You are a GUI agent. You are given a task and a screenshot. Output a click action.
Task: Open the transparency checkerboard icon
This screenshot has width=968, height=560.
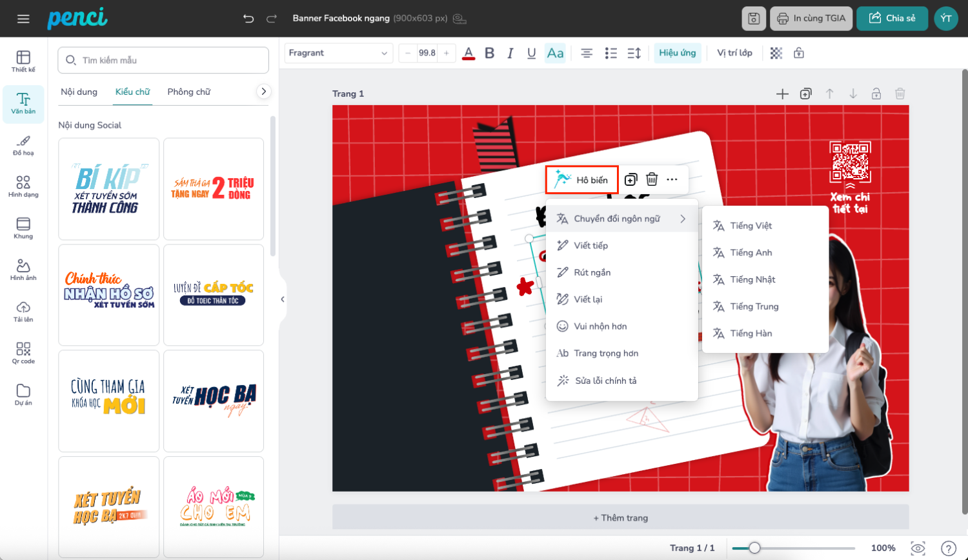tap(776, 54)
